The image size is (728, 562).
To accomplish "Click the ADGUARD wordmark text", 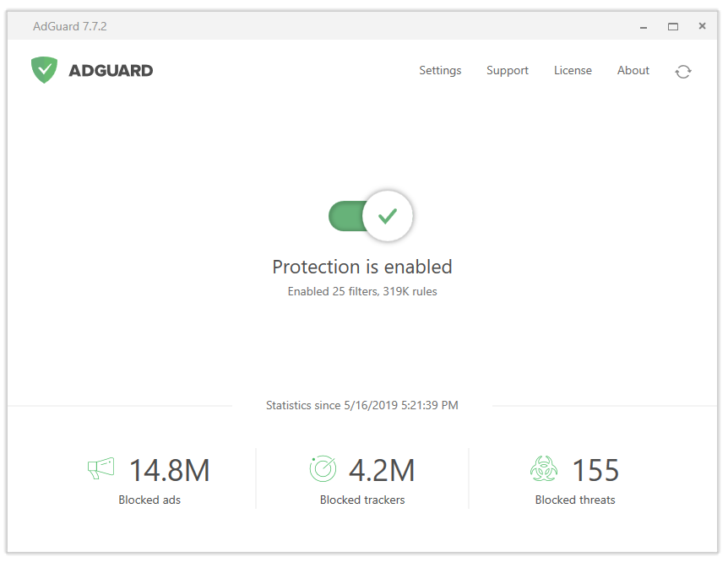I will (111, 71).
